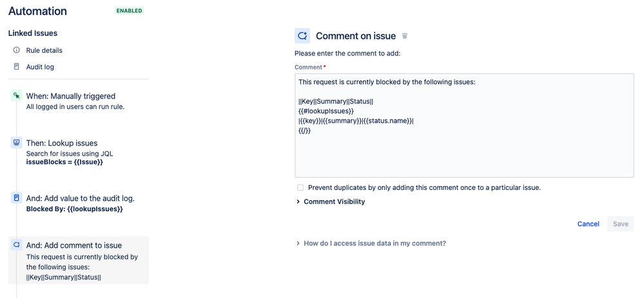Expand How do I access issue data

371,243
